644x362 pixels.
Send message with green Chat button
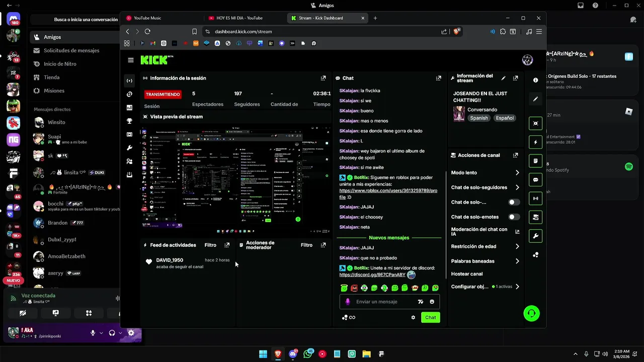[x=431, y=317]
